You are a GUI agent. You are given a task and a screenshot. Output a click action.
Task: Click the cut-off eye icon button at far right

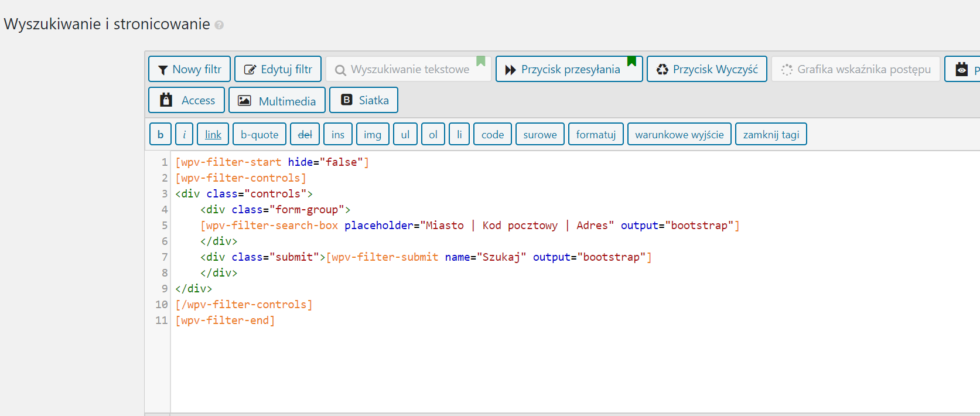pos(962,69)
